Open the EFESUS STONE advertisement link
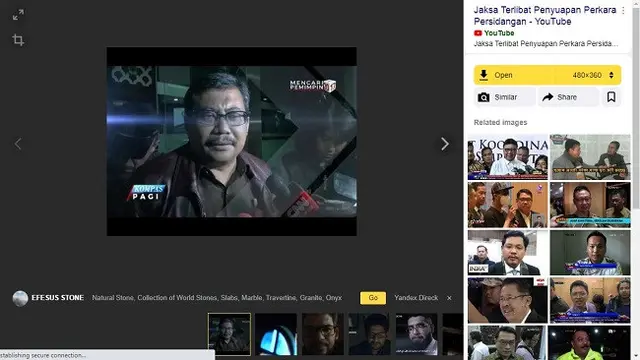 click(58, 298)
